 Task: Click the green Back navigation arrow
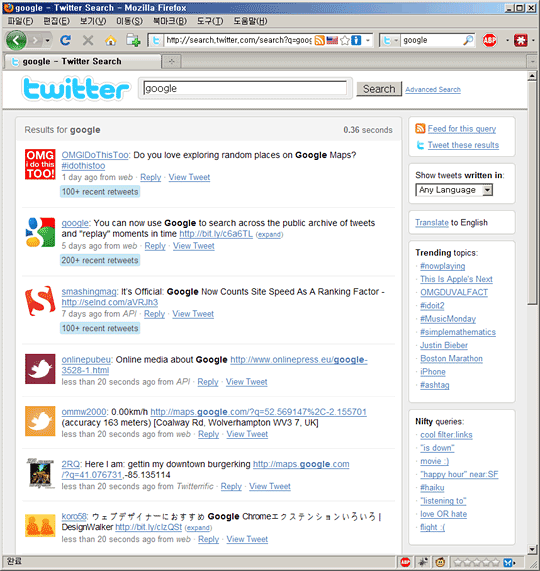(x=16, y=40)
